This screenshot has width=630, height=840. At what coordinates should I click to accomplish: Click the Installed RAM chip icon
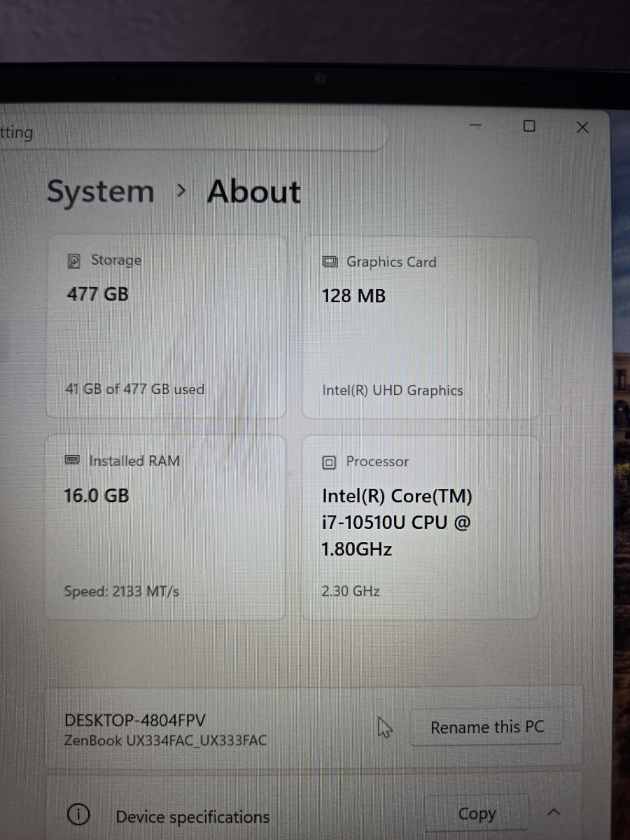72,460
